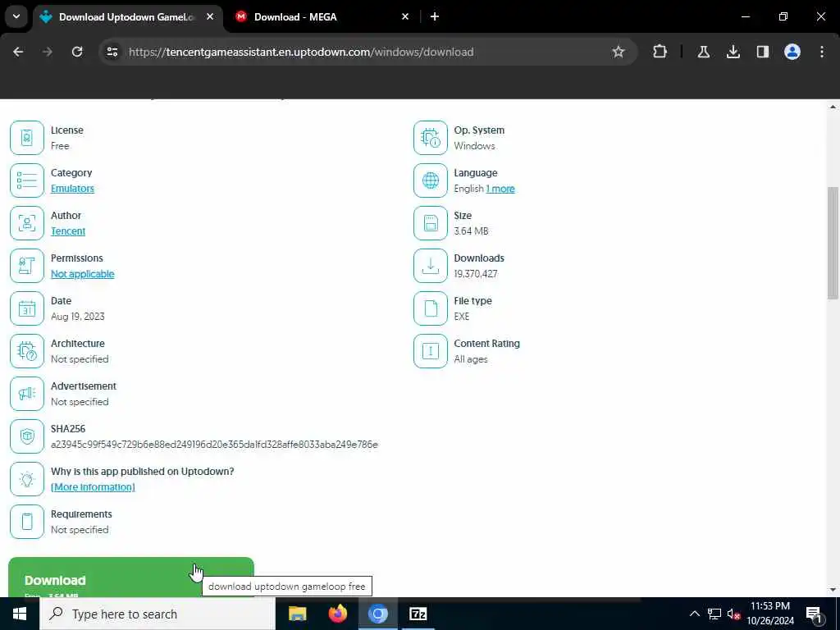The width and height of the screenshot is (840, 630).
Task: Click the Downloads arrow icon
Action: tap(430, 266)
